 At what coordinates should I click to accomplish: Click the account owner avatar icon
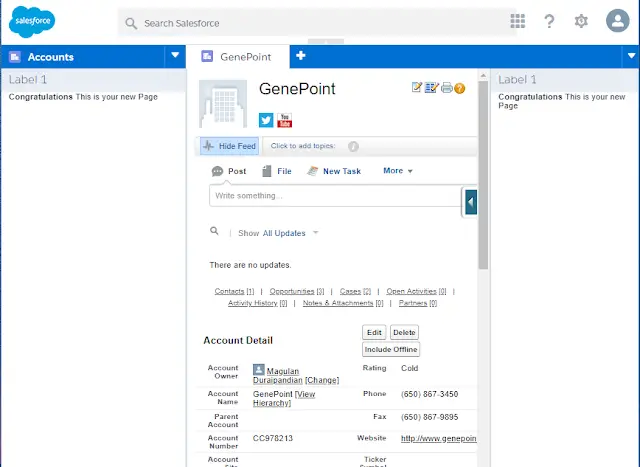click(259, 370)
